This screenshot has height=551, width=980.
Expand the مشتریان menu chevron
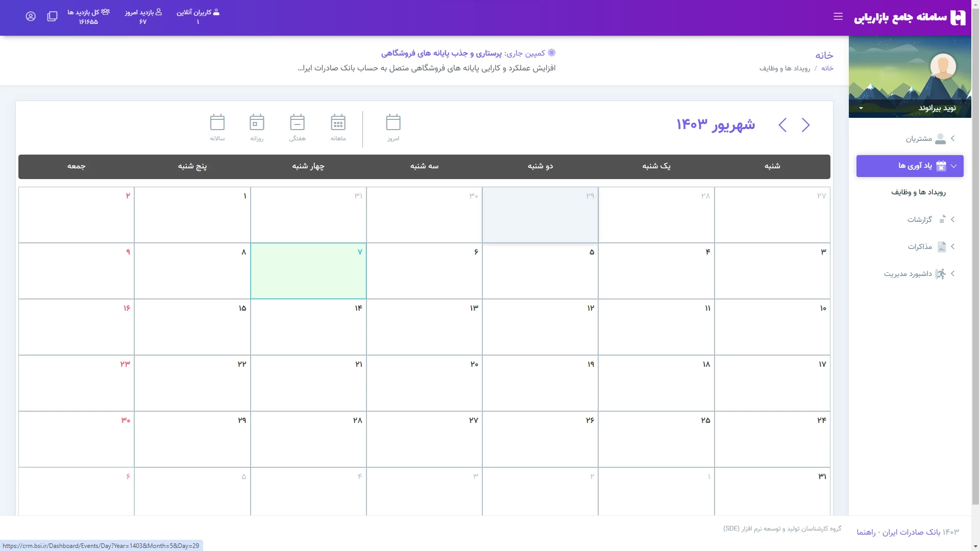[953, 138]
